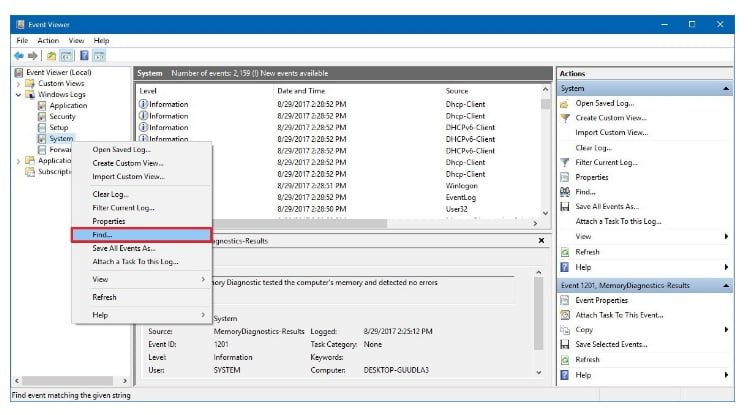The width and height of the screenshot is (756, 415).
Task: Click the Application log icon in the tree
Action: tap(42, 106)
